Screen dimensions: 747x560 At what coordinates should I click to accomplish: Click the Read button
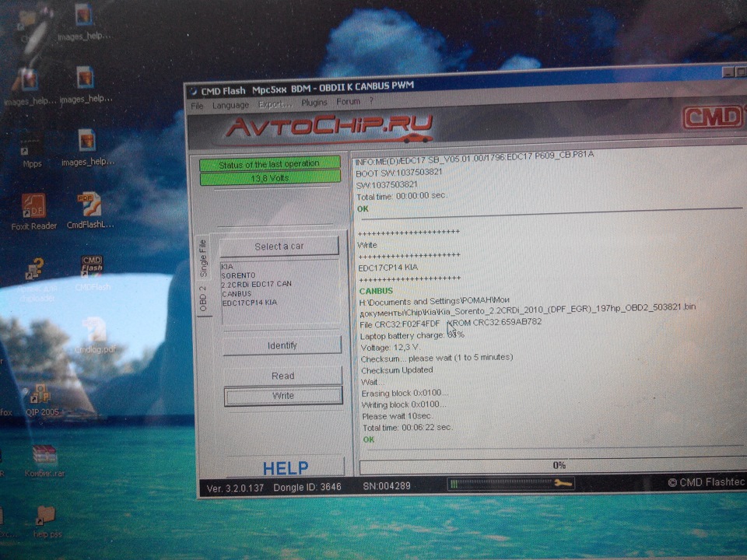pyautogui.click(x=282, y=376)
